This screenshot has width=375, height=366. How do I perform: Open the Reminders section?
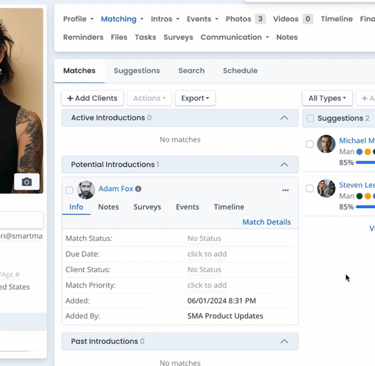tap(83, 37)
